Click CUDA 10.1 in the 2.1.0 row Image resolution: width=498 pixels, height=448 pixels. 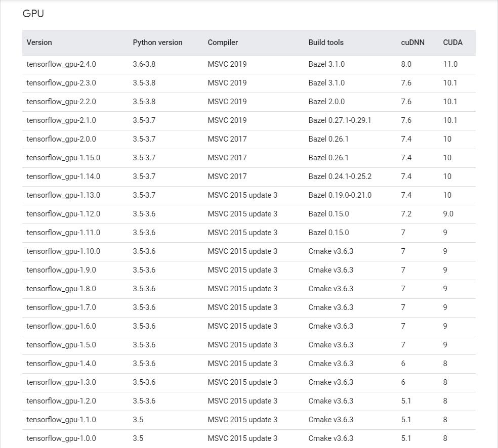pos(450,120)
